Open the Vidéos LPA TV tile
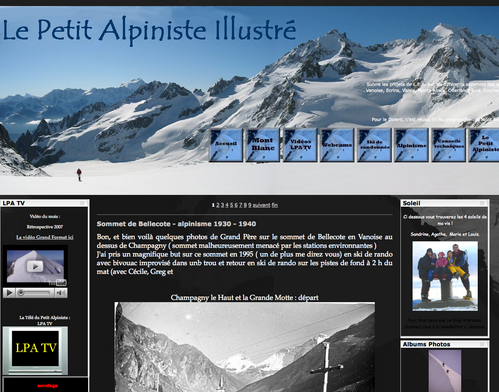499x392 pixels. tap(300, 145)
